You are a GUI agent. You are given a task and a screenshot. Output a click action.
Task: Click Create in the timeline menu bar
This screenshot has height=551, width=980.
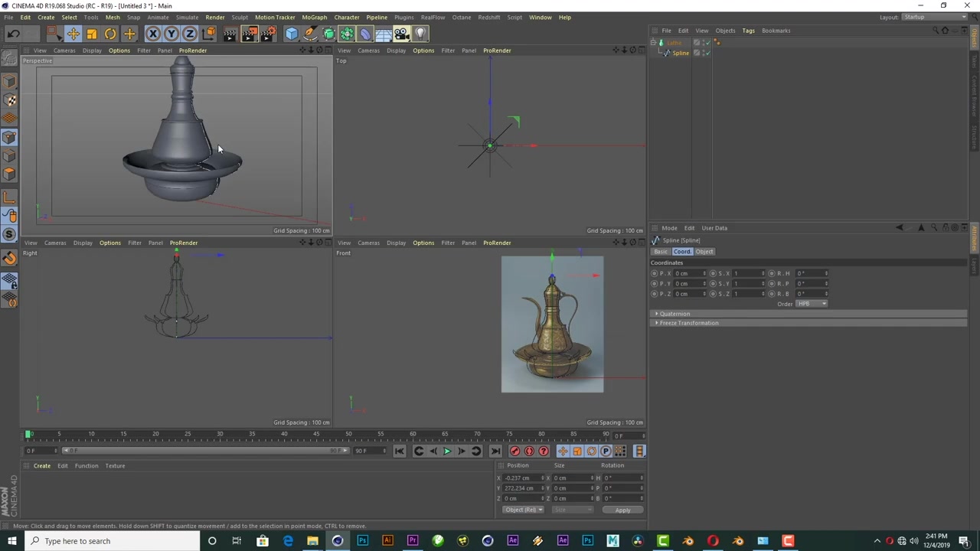coord(42,465)
